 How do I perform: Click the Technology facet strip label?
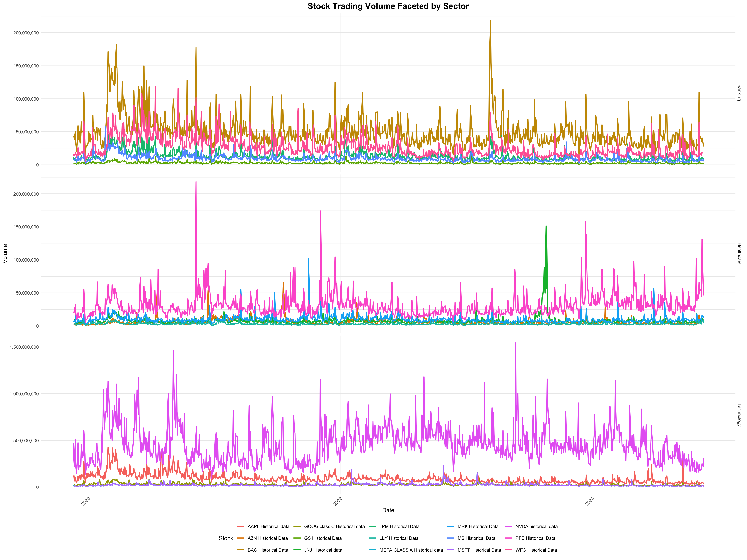[739, 415]
